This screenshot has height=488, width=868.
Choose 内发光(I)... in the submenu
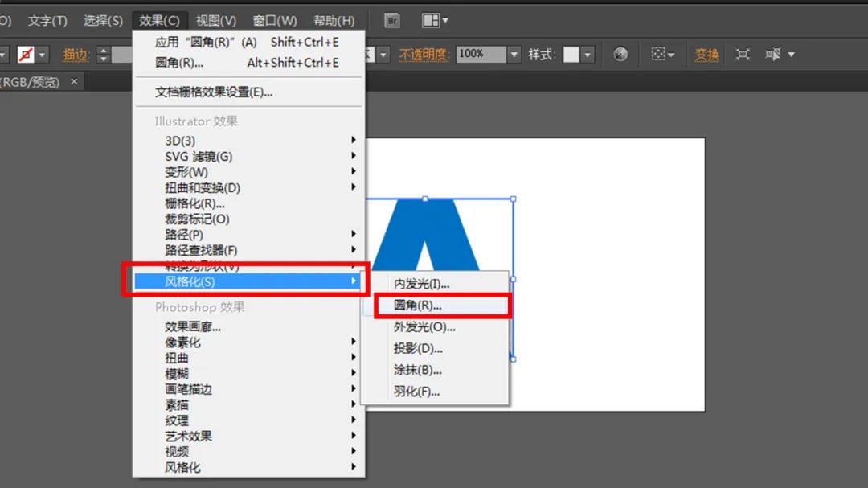pyautogui.click(x=435, y=284)
